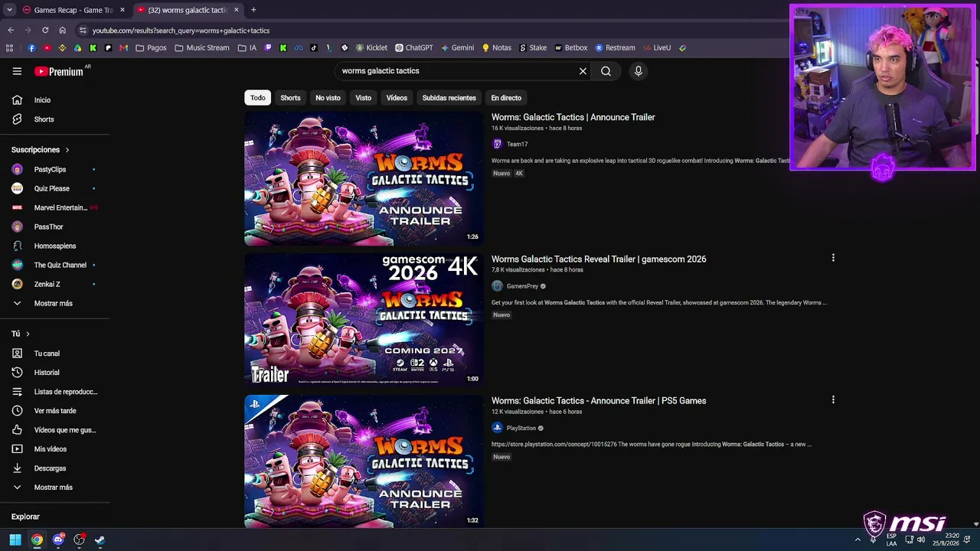Open the Facebook bookmark
980x551 pixels.
31,47
